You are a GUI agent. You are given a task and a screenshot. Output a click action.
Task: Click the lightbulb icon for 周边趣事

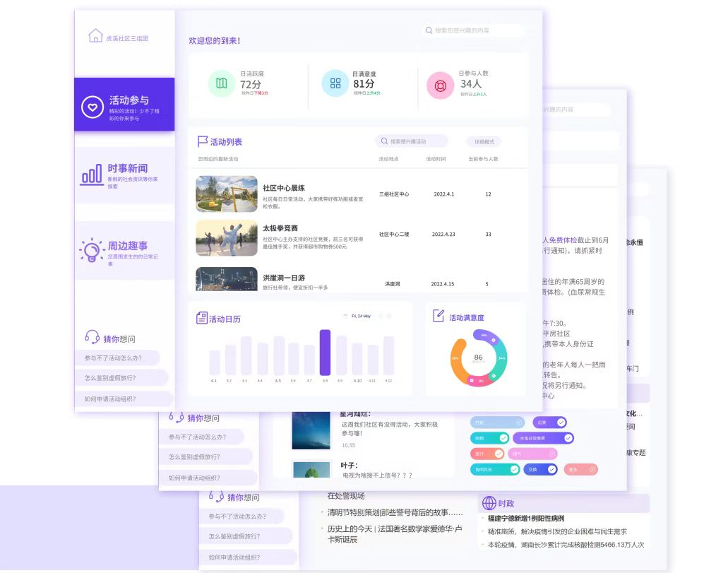point(91,251)
